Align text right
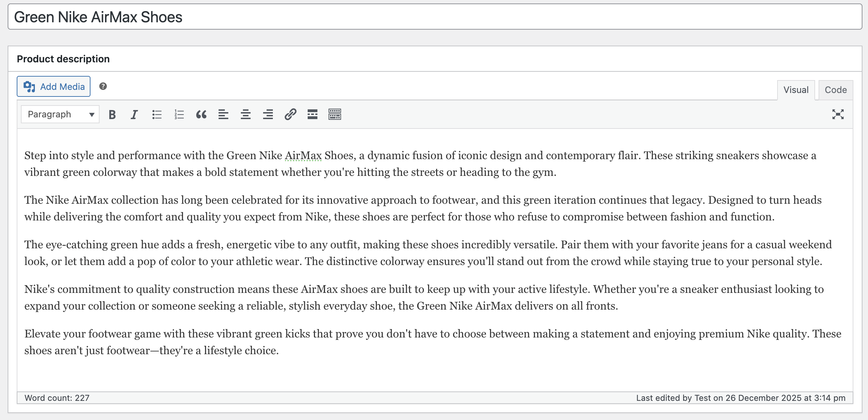The height and width of the screenshot is (420, 868). (x=268, y=114)
